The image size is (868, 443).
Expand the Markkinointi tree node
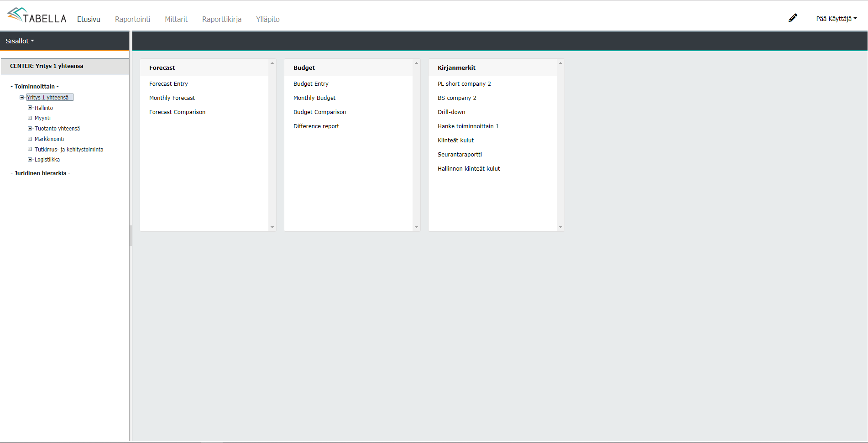[30, 139]
